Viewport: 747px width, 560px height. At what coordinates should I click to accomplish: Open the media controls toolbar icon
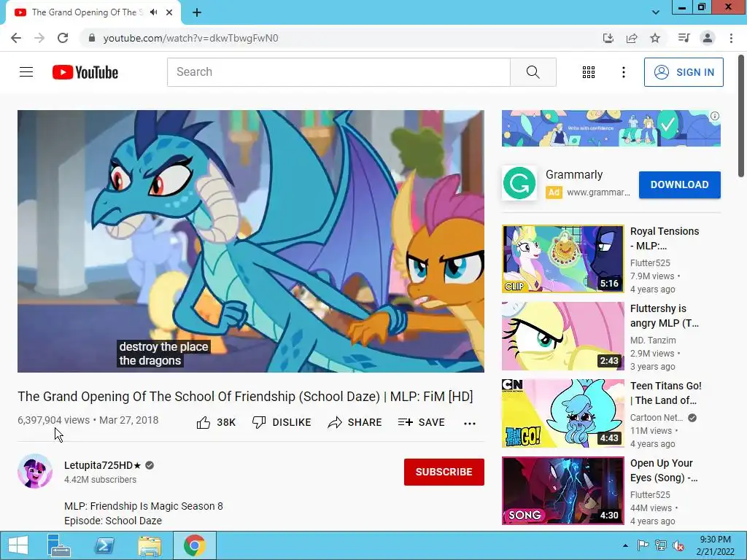pos(684,38)
